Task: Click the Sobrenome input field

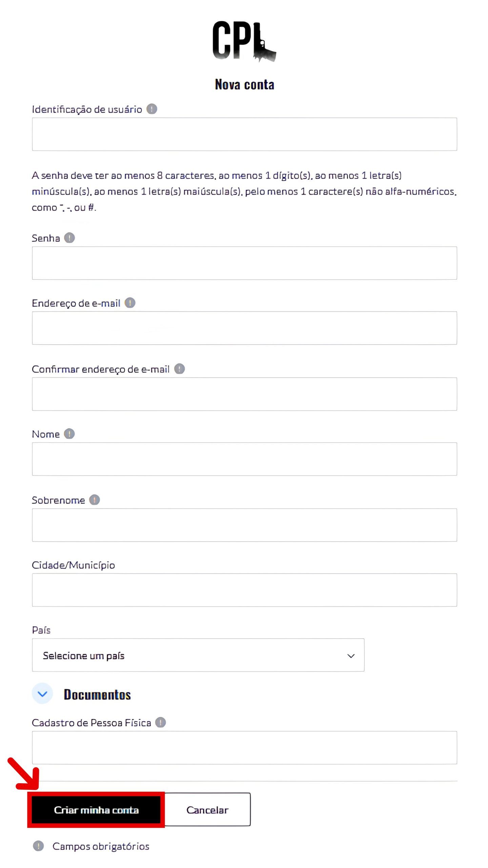Action: pos(244,525)
